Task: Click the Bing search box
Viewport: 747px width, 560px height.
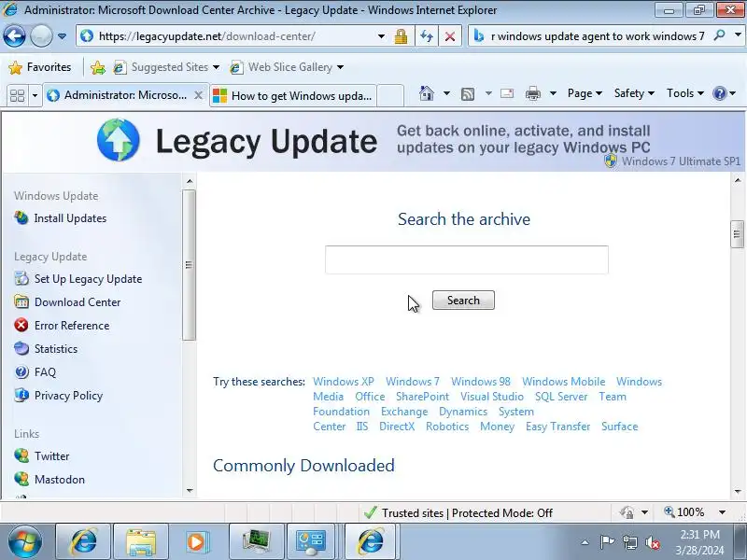Action: (x=598, y=36)
